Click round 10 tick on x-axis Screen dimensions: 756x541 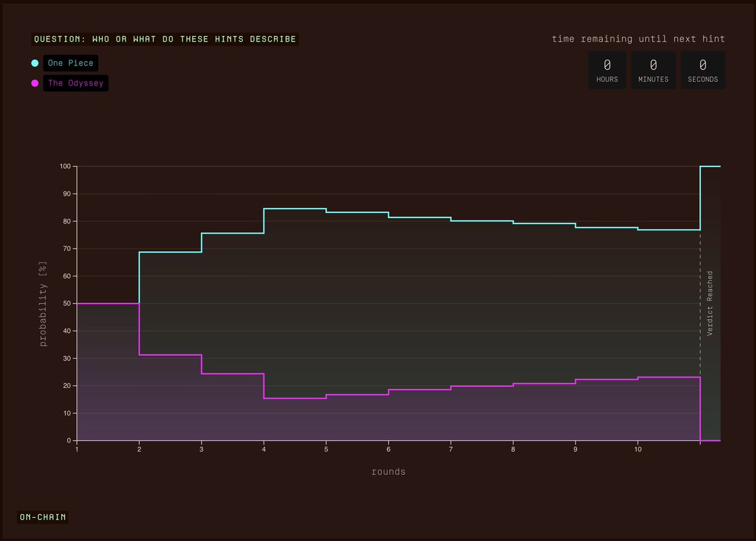coord(638,450)
